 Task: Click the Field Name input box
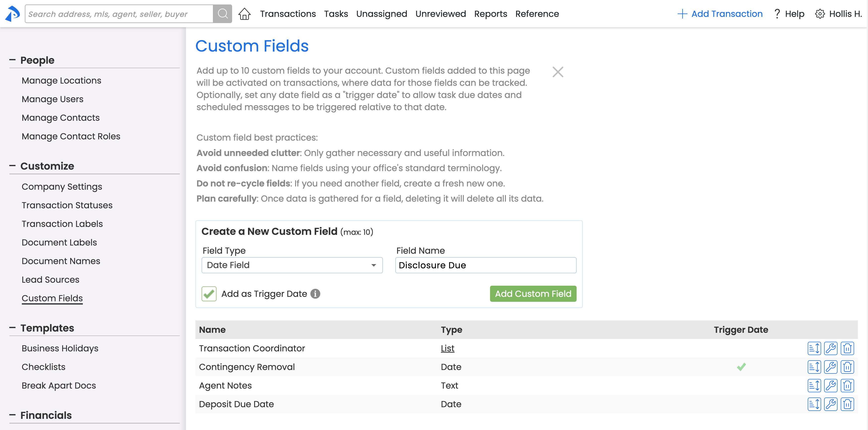coord(485,265)
